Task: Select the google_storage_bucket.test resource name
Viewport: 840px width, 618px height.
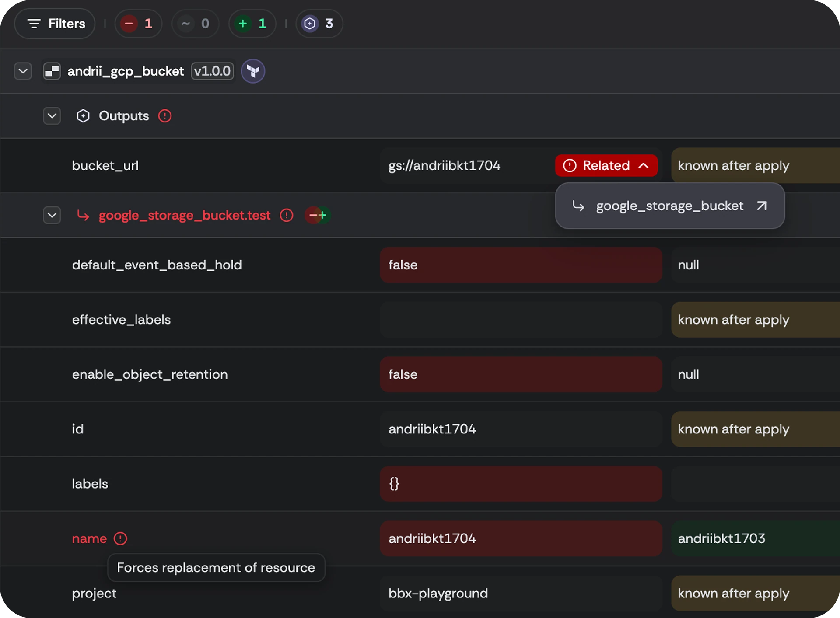Action: tap(185, 215)
